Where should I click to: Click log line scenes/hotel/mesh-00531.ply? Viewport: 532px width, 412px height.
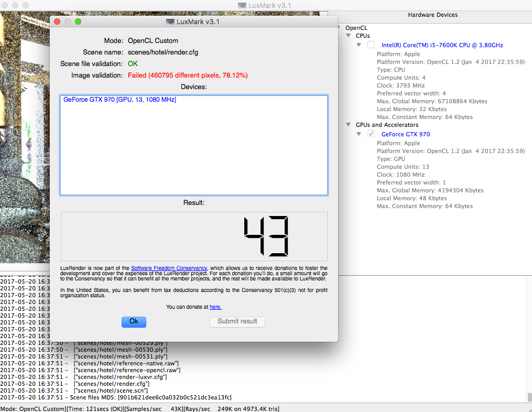[x=84, y=356]
